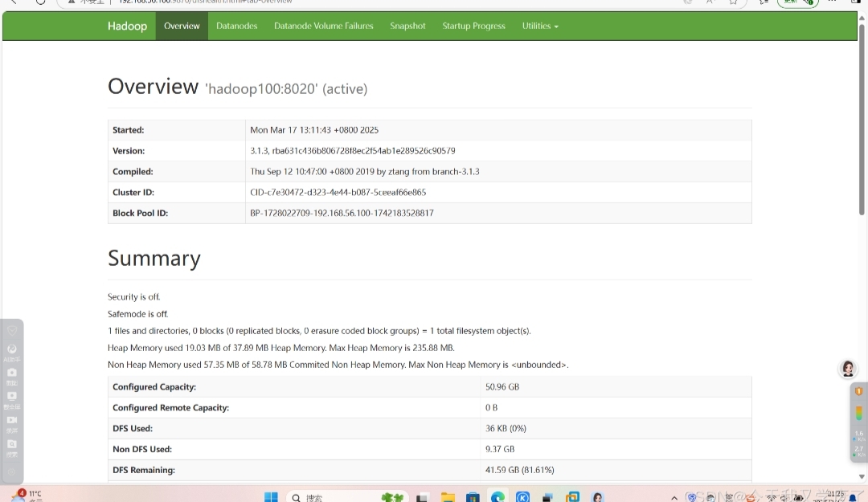Click the DFS Used value 36 KB (0%)

[x=506, y=428]
